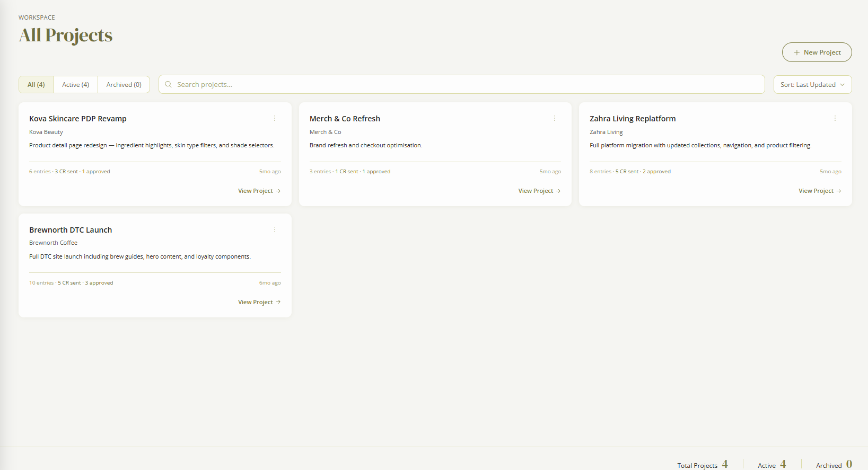Switch to the Active (4) tab
This screenshot has height=470, width=868.
click(75, 85)
